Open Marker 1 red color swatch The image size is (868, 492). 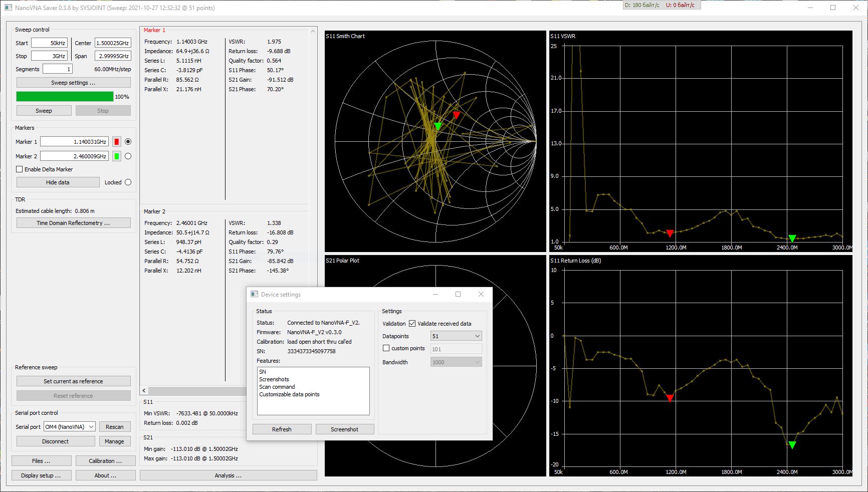[117, 142]
